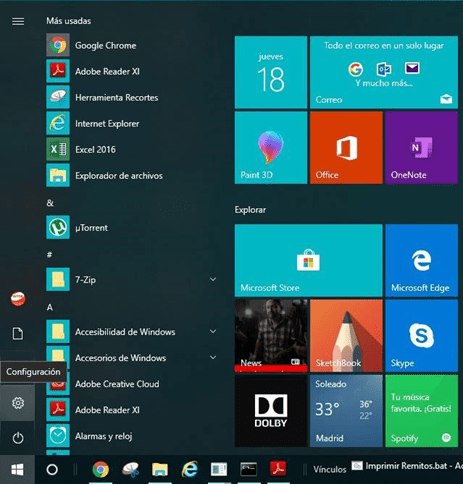Screen dimensions: 463x484
Task: Launch µTorrent
Action: 132,227
